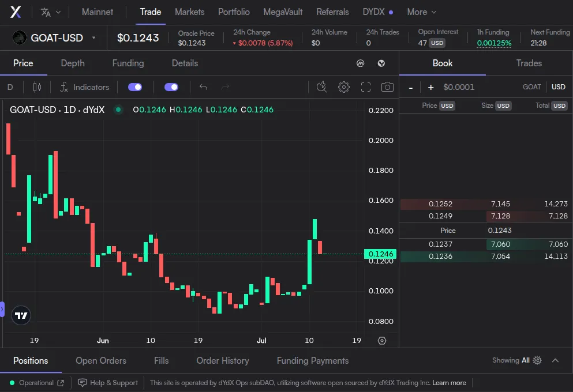Click the 1h Funding rate 0.00125%
This screenshot has height=392, width=573.
(494, 43)
